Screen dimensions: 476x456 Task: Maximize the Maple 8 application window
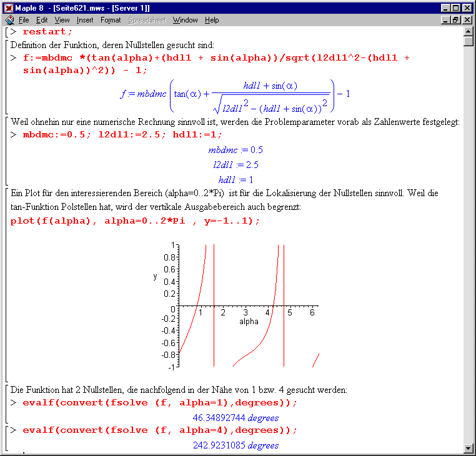point(455,8)
